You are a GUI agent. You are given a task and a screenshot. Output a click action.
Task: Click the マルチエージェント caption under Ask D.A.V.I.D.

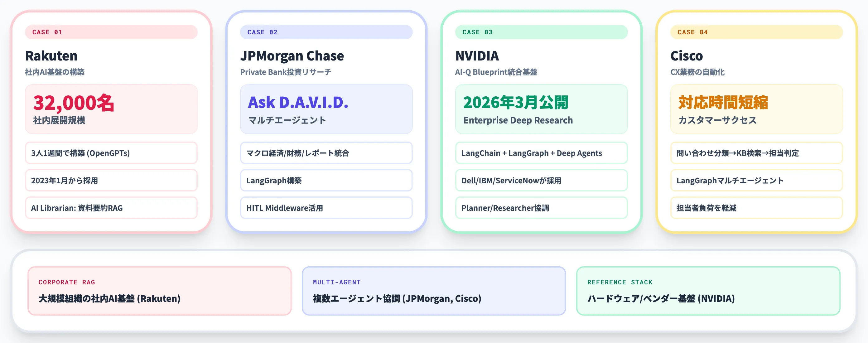tap(287, 120)
